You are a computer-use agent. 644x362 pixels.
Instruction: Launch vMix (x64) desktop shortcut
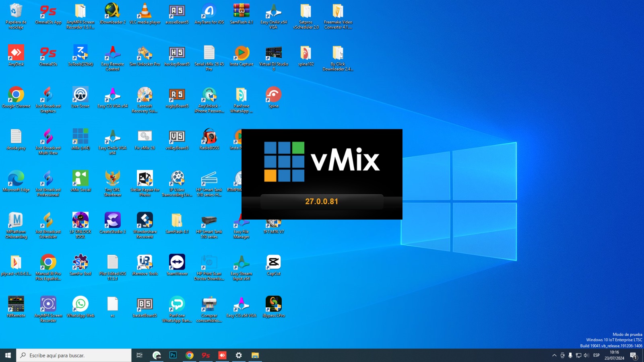point(80,139)
